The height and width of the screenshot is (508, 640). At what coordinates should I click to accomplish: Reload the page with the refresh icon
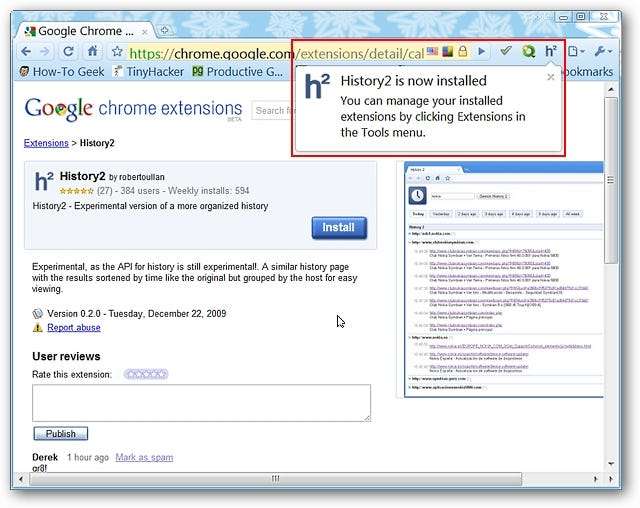click(68, 52)
